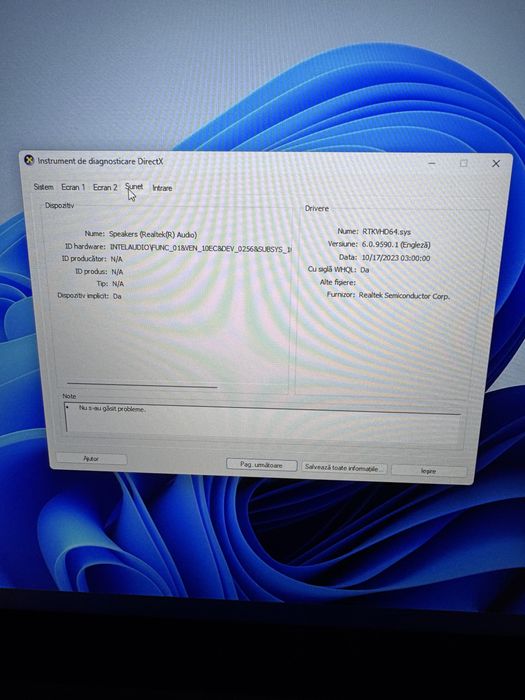Click the 'ID producător' label
The image size is (525, 700).
click(84, 258)
